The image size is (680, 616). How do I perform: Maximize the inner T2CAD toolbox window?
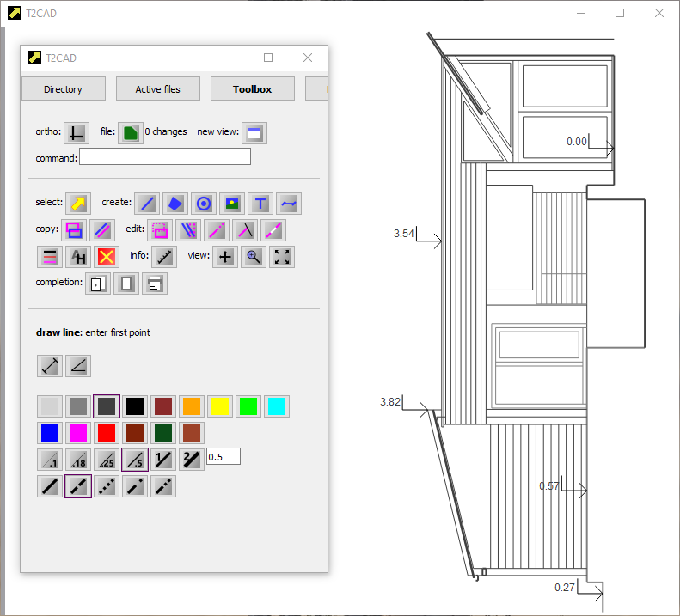(x=268, y=58)
